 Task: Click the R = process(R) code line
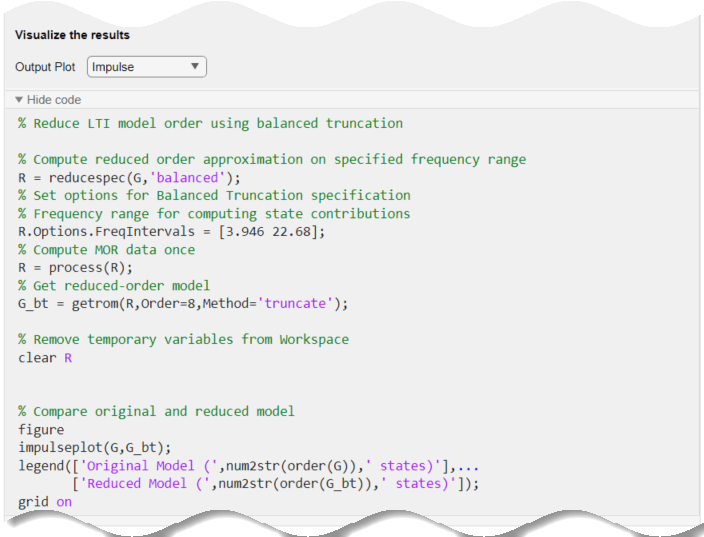[x=75, y=268]
